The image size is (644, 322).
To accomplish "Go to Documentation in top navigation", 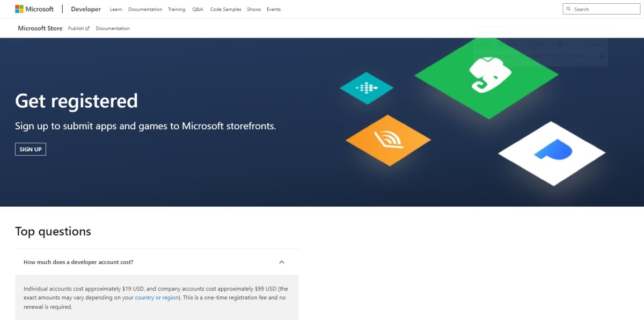I will pyautogui.click(x=145, y=9).
